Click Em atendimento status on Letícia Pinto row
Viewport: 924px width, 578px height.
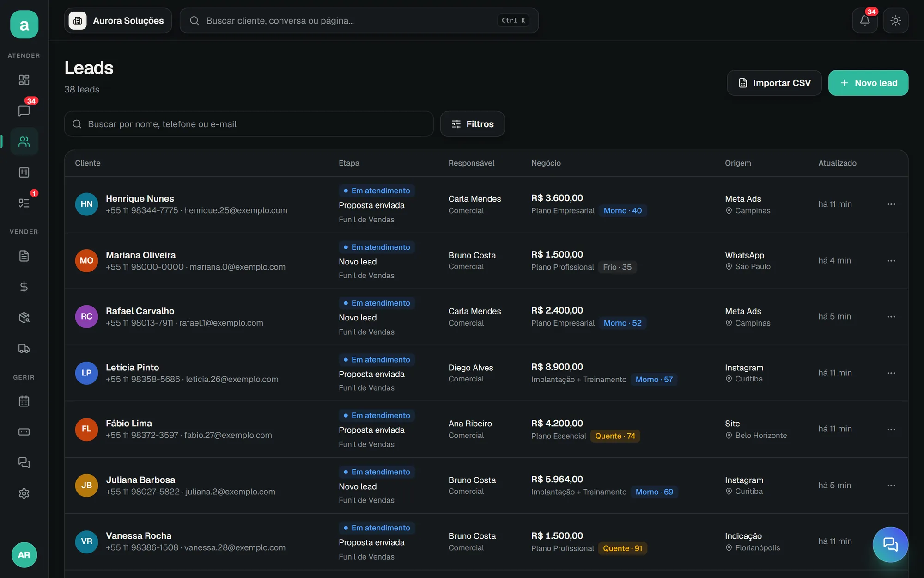(377, 360)
